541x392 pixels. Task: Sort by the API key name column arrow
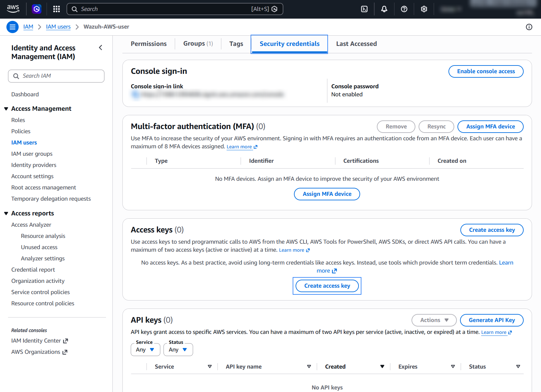[x=309, y=367]
